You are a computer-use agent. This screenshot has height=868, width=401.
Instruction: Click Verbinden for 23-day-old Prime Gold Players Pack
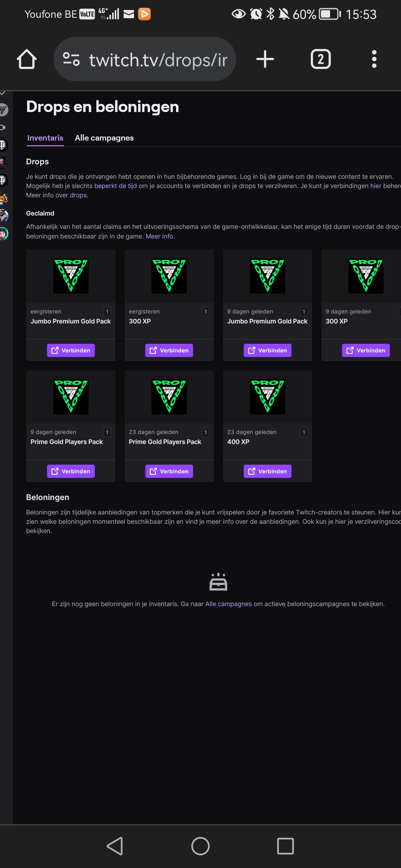pyautogui.click(x=169, y=471)
